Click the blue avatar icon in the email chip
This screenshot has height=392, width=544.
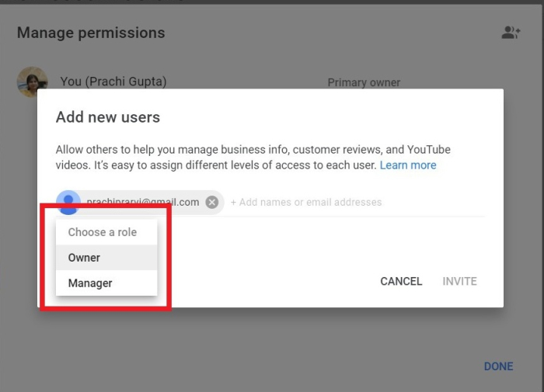pyautogui.click(x=68, y=202)
